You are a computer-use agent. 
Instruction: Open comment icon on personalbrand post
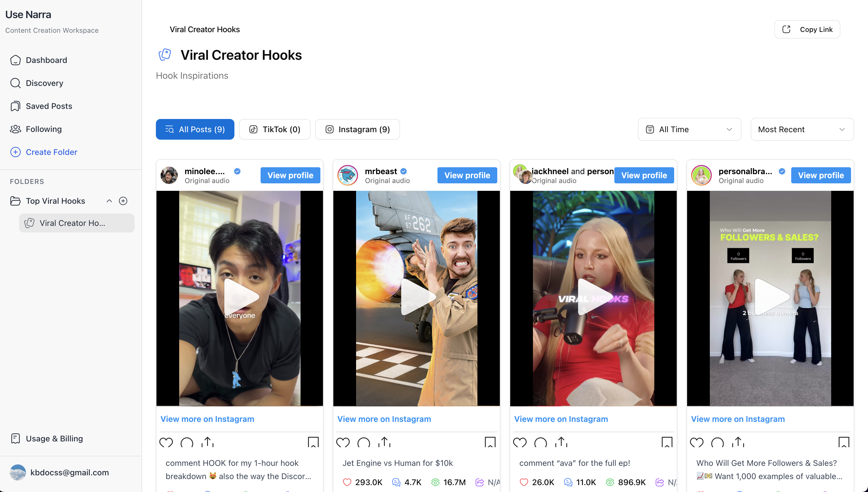717,442
